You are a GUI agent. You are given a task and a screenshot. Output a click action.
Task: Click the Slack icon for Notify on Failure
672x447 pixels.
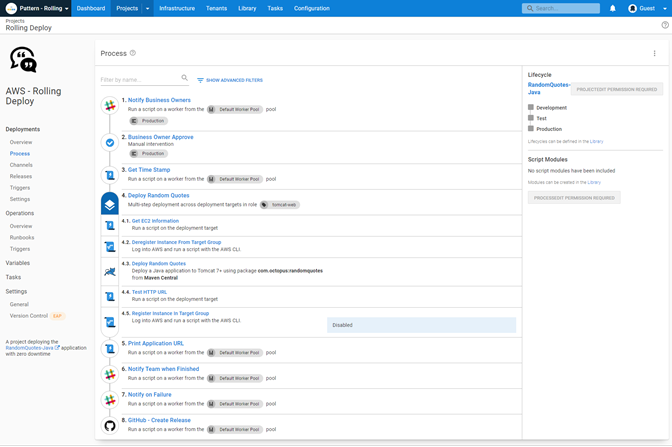(x=110, y=400)
